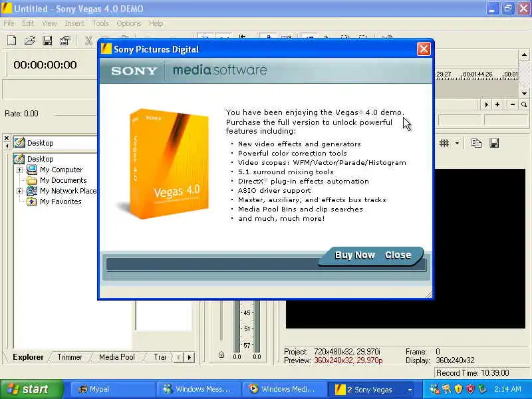Open the View menu
This screenshot has width=532, height=399.
[49, 23]
